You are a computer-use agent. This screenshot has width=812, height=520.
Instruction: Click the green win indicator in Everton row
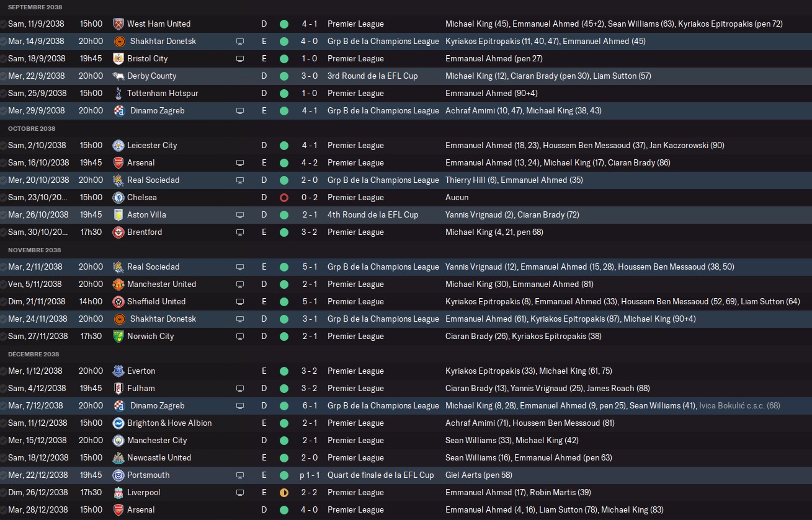tap(284, 371)
